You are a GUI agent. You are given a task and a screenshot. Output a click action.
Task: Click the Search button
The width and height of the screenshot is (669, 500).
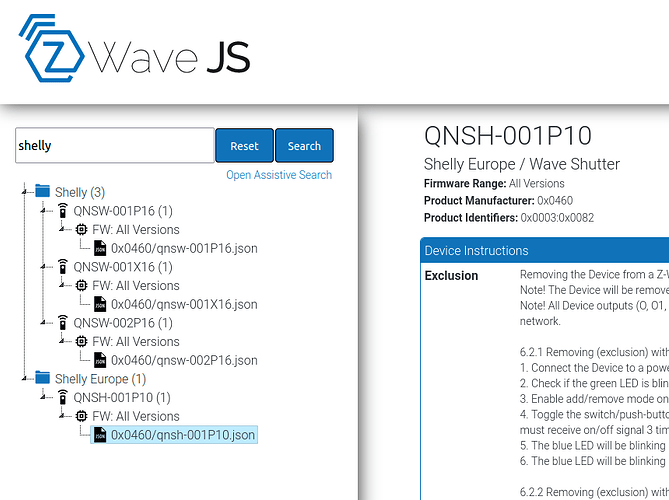coord(304,145)
